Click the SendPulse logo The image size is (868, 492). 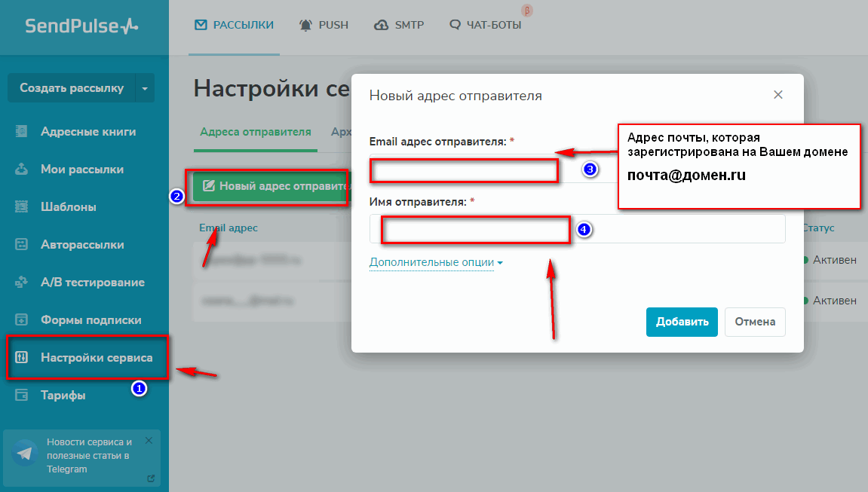[82, 26]
